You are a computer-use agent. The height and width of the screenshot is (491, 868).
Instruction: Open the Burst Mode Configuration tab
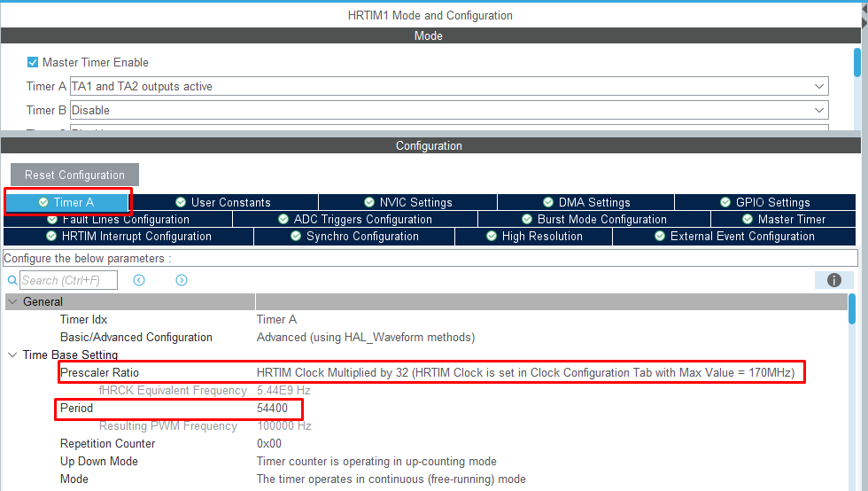pos(594,220)
